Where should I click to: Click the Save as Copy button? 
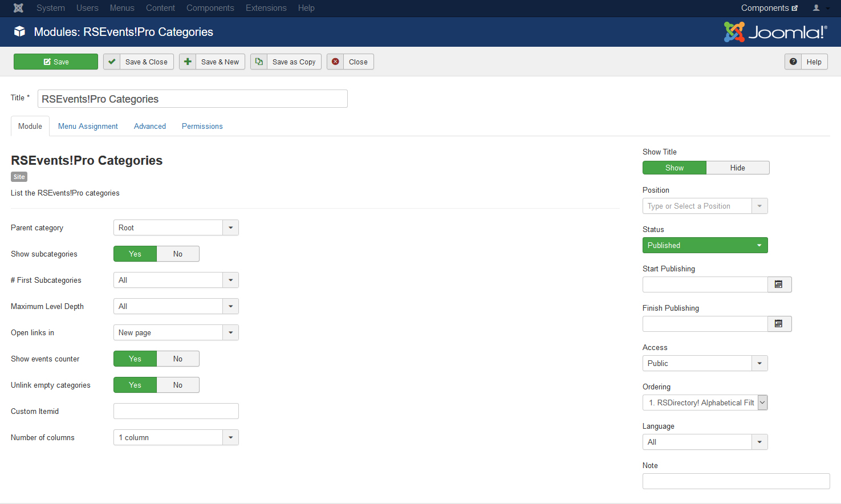286,62
